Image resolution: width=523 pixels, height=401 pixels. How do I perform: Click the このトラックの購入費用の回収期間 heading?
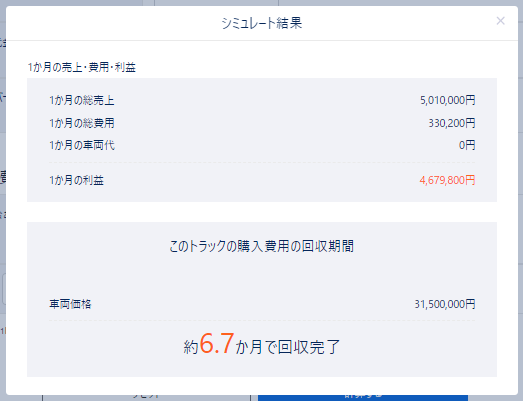[262, 246]
